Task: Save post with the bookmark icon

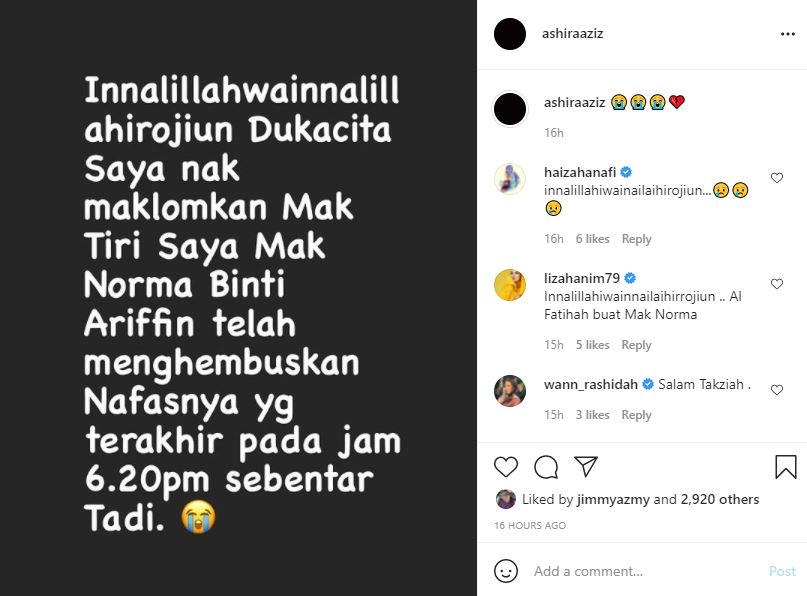Action: click(x=785, y=467)
